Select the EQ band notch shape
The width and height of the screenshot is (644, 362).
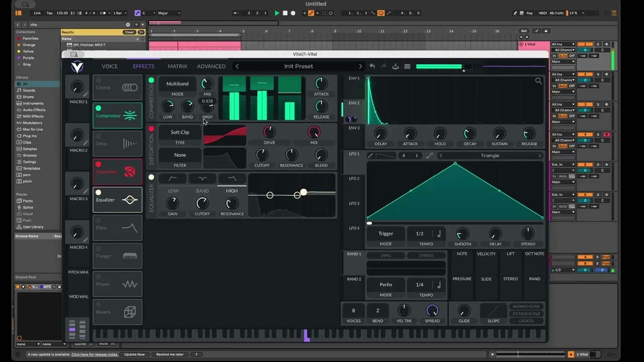202,178
